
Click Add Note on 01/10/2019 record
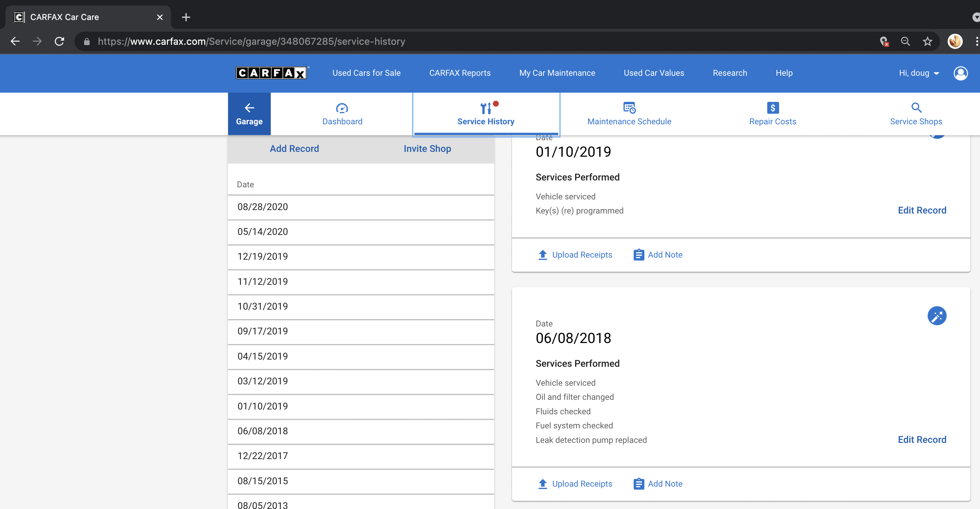tap(658, 255)
